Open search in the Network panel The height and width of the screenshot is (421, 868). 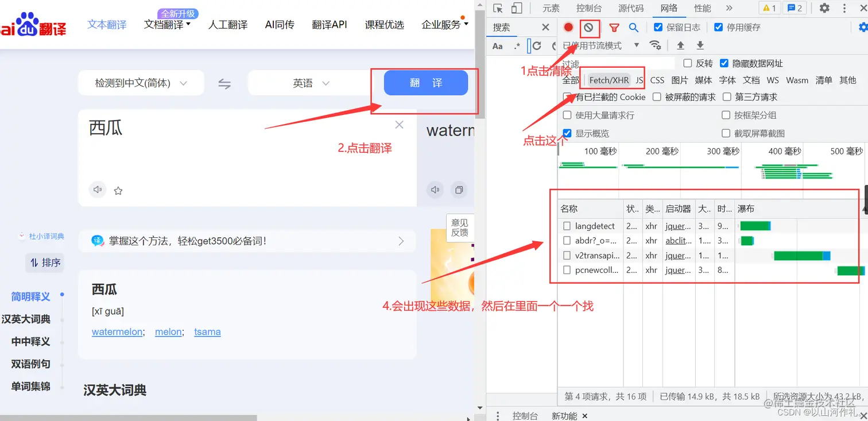(x=632, y=27)
